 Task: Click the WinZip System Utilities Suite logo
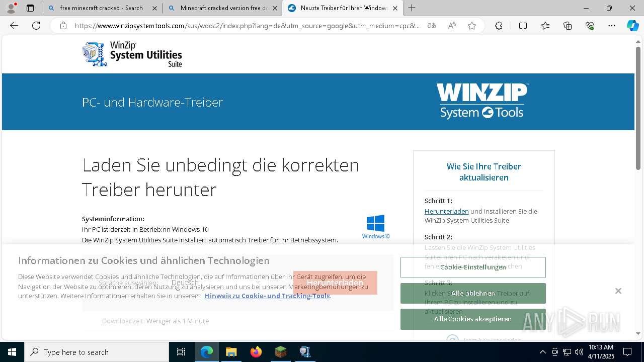coord(132,54)
